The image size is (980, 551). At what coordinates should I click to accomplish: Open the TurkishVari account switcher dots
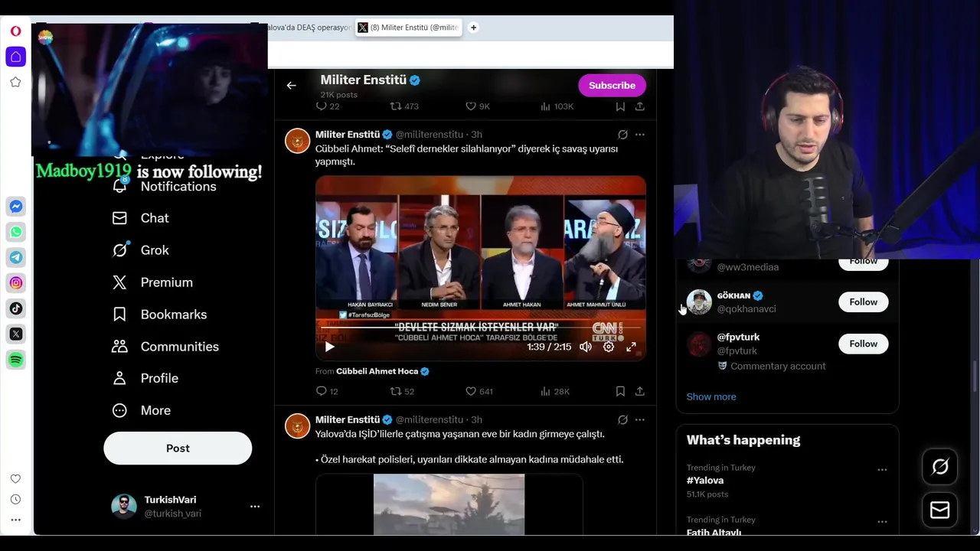[x=255, y=507]
